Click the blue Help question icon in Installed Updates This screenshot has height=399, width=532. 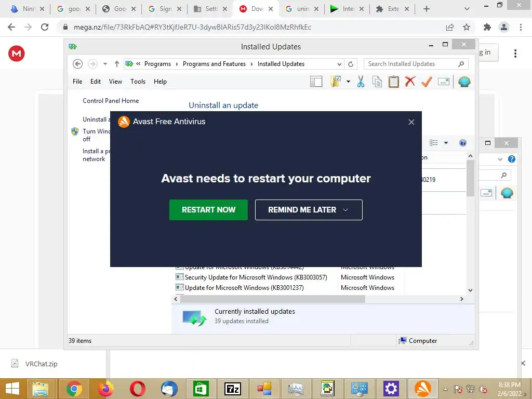[x=462, y=143]
